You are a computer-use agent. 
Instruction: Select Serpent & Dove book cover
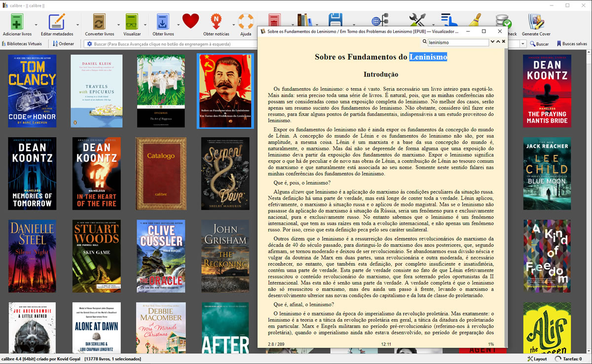coord(225,174)
